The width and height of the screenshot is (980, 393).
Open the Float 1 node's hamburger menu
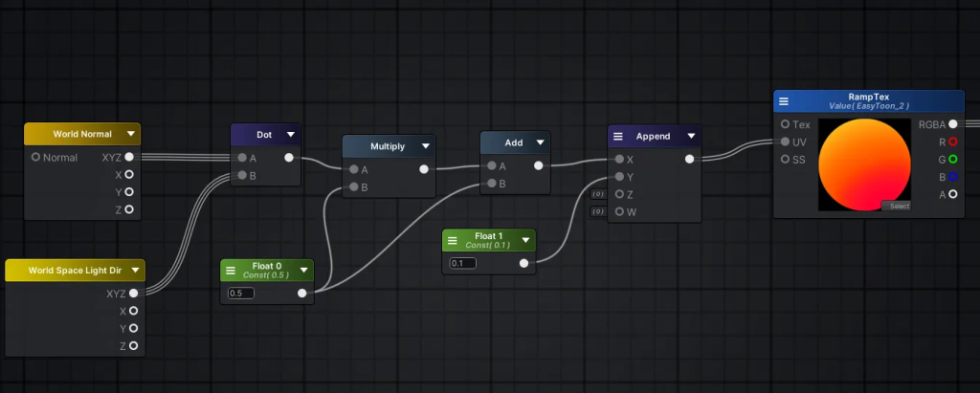(x=453, y=241)
